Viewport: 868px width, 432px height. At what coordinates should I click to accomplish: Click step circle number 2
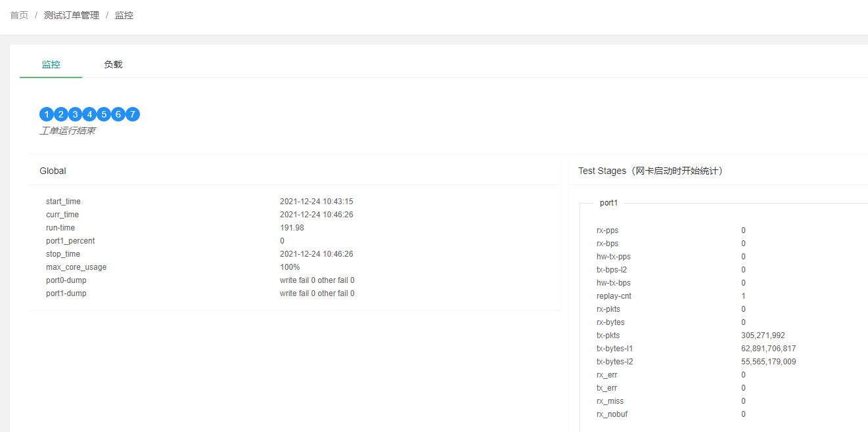(60, 114)
